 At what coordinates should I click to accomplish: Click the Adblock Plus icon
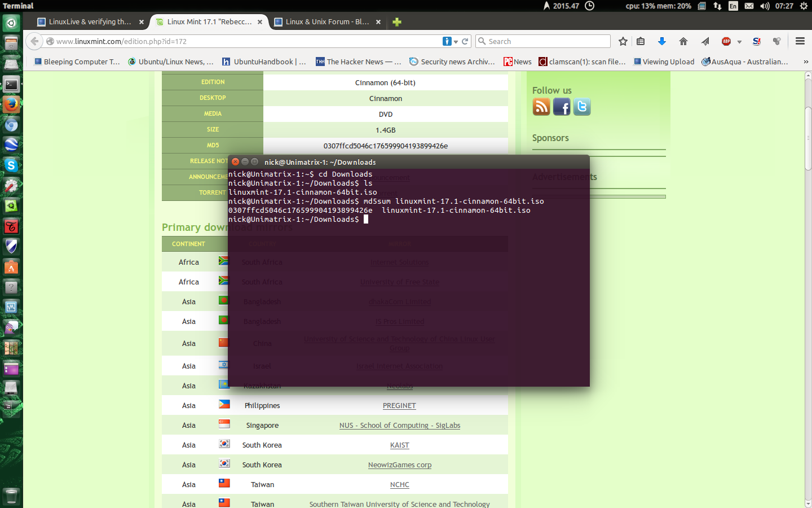pos(726,41)
